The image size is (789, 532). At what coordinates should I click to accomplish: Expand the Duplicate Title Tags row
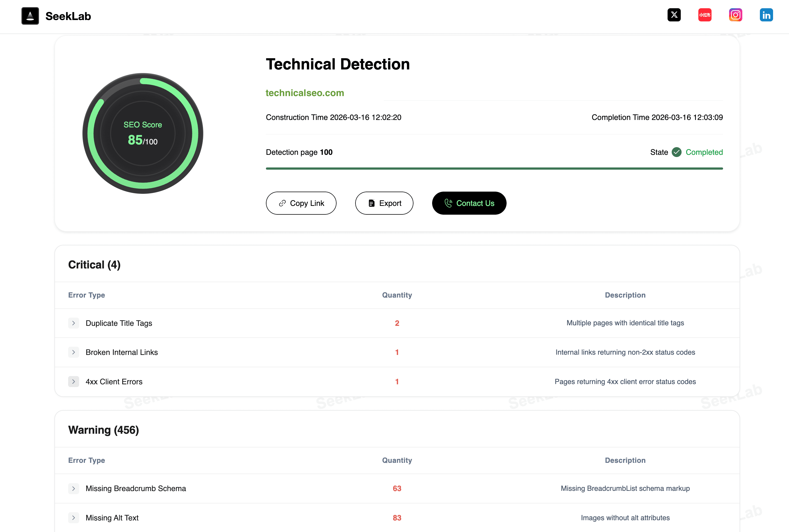(x=73, y=323)
